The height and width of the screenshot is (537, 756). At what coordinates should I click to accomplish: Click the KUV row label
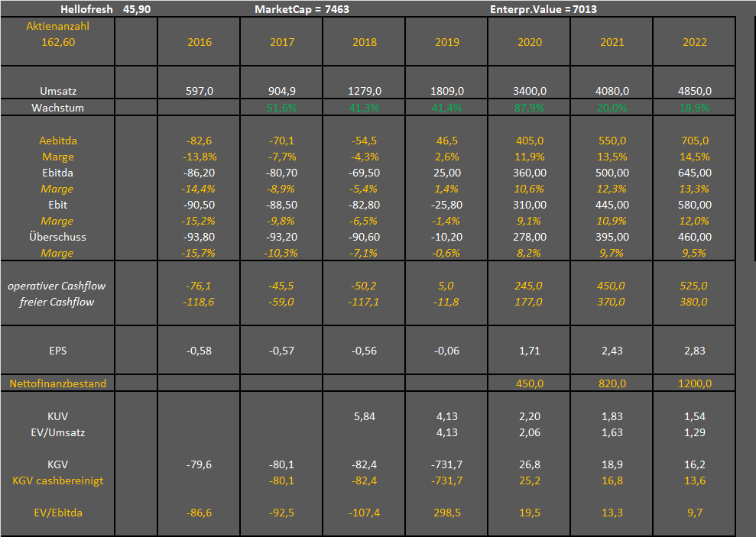pyautogui.click(x=58, y=416)
